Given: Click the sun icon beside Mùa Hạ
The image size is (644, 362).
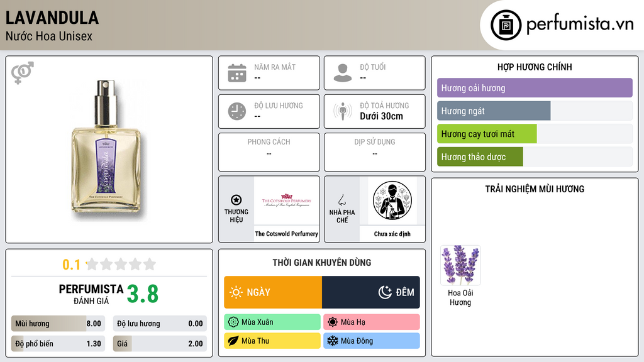Looking at the screenshot, I should 333,322.
